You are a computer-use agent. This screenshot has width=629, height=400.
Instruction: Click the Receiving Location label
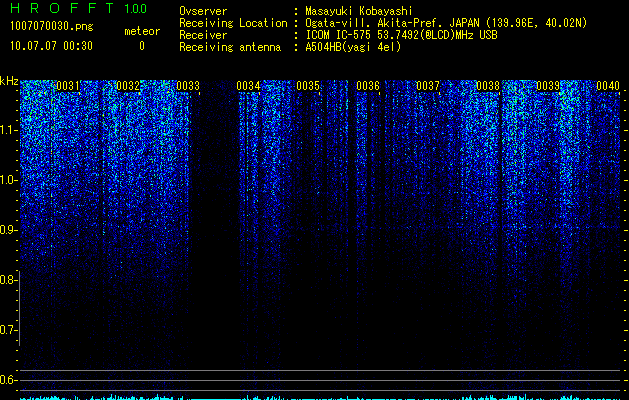(x=233, y=23)
